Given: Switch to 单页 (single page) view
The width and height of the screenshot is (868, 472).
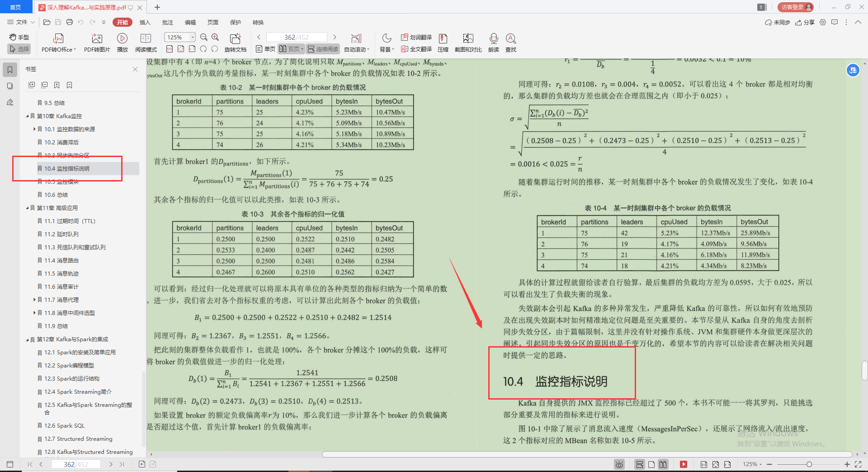Looking at the screenshot, I should tap(265, 49).
